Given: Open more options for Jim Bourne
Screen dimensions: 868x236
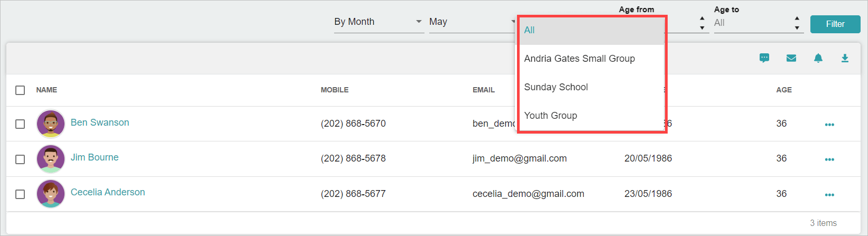Looking at the screenshot, I should tap(829, 159).
